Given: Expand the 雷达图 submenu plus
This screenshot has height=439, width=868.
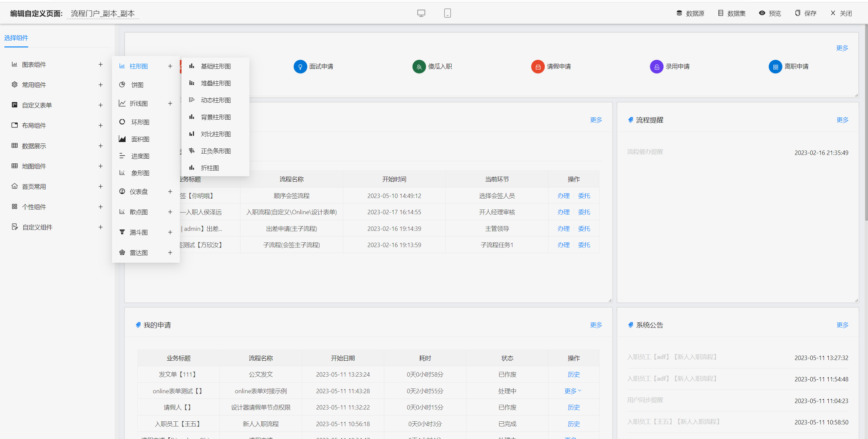Looking at the screenshot, I should [170, 253].
